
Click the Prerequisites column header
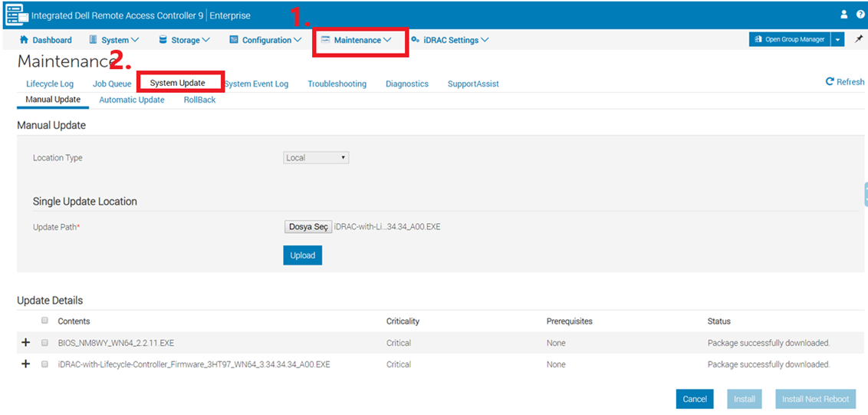point(570,321)
